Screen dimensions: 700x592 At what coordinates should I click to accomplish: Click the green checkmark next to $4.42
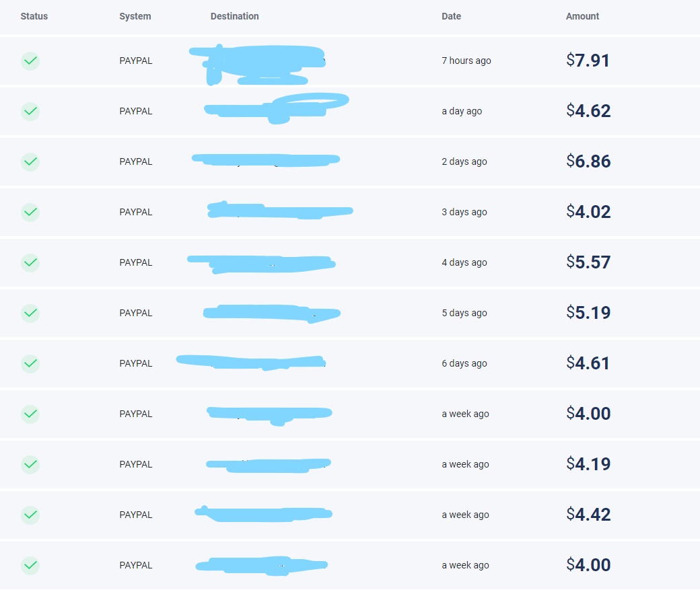point(30,515)
